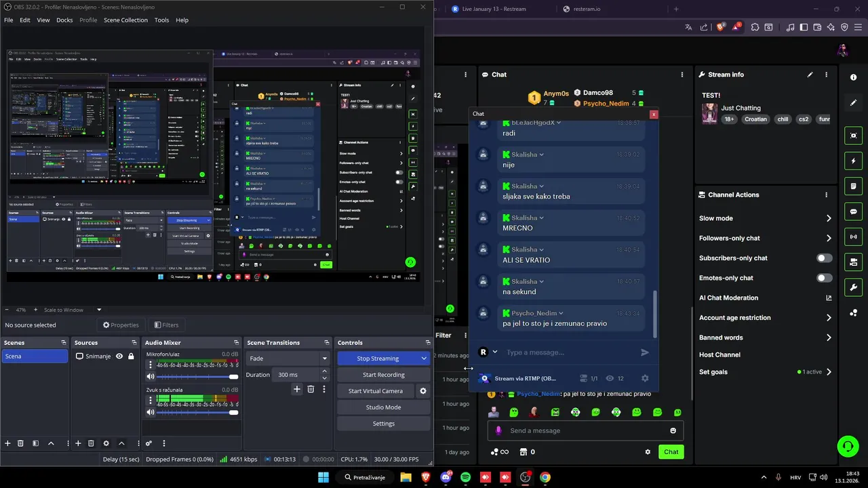
Task: Click Type a message field in Restream chat
Action: coord(568,352)
